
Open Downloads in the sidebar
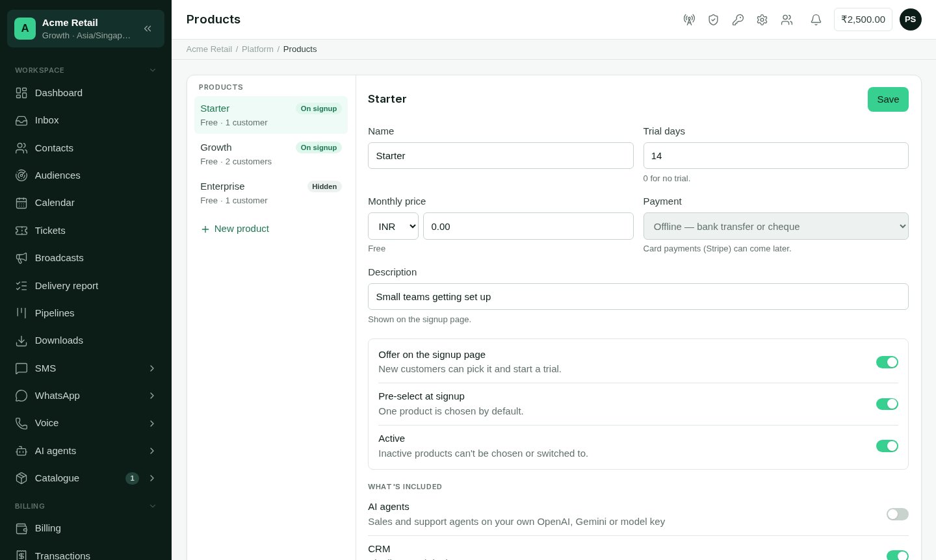pyautogui.click(x=86, y=340)
